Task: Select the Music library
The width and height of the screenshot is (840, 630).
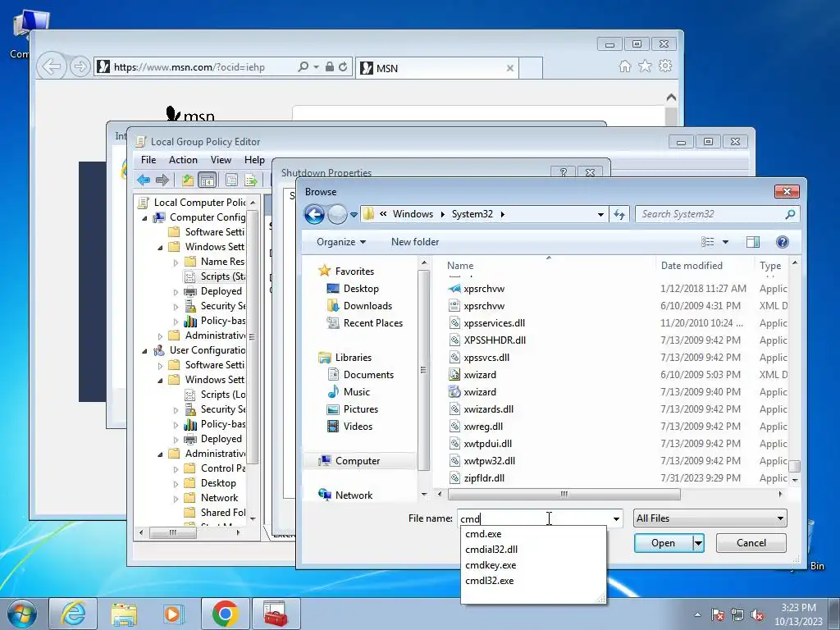Action: pos(357,392)
